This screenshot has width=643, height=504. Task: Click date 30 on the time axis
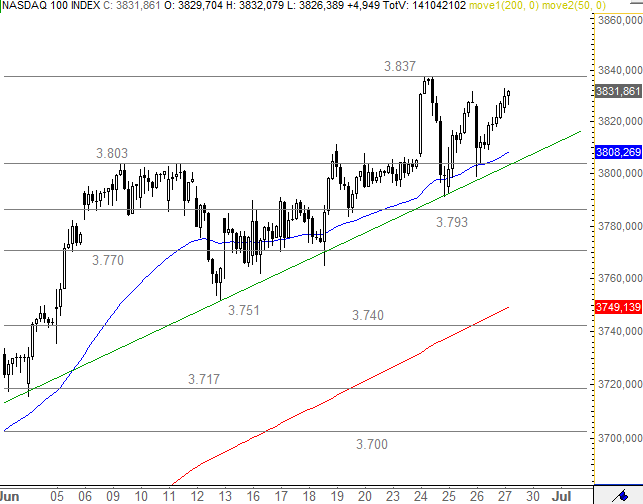tap(532, 497)
